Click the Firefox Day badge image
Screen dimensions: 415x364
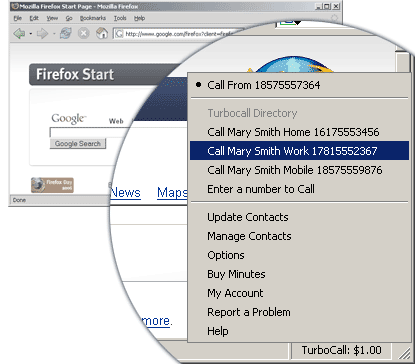[52, 185]
